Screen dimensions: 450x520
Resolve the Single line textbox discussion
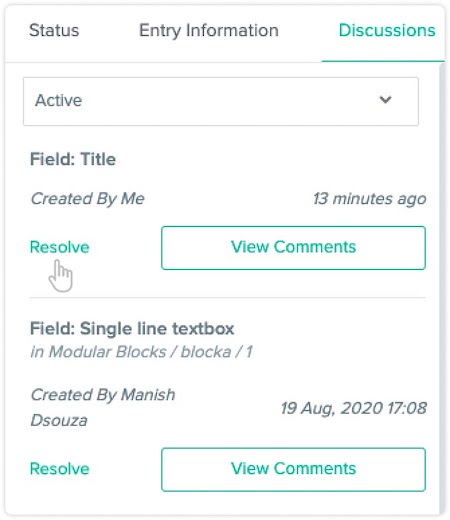point(59,469)
